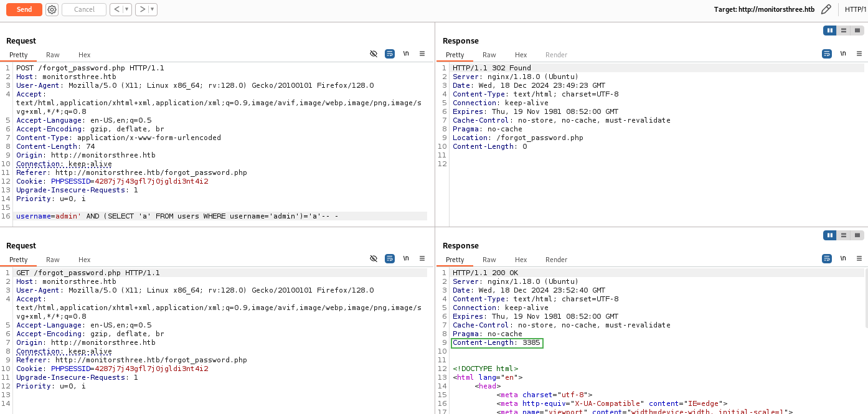Open Hex tab in 200 OK response panel
This screenshot has height=414, width=868.
[521, 260]
